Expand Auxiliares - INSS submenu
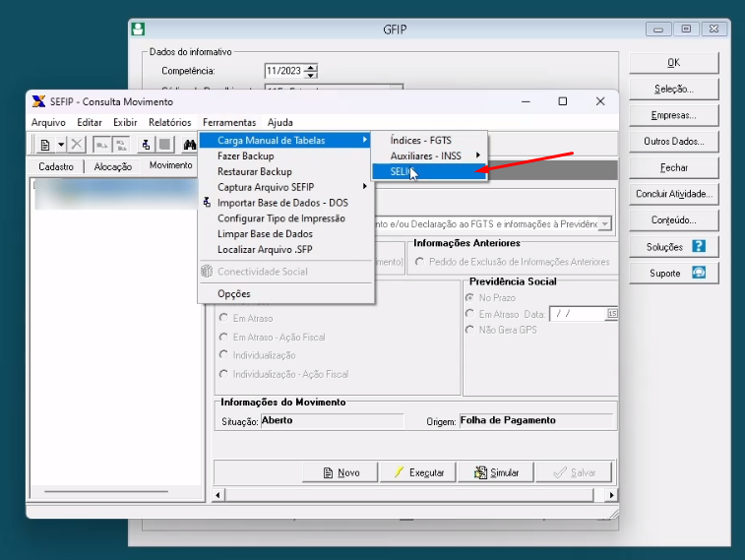The width and height of the screenshot is (745, 560). pos(429,156)
